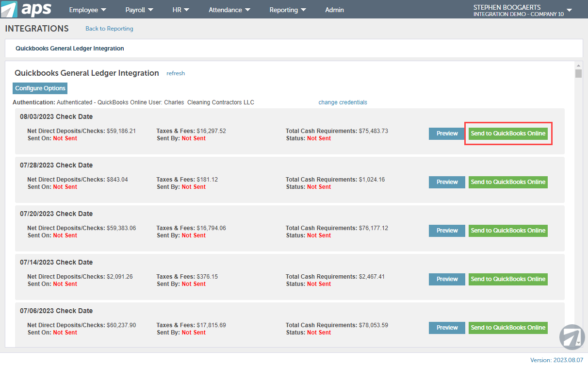Select the 07/14/2023 Check Date heading
The width and height of the screenshot is (588, 367).
(x=56, y=262)
